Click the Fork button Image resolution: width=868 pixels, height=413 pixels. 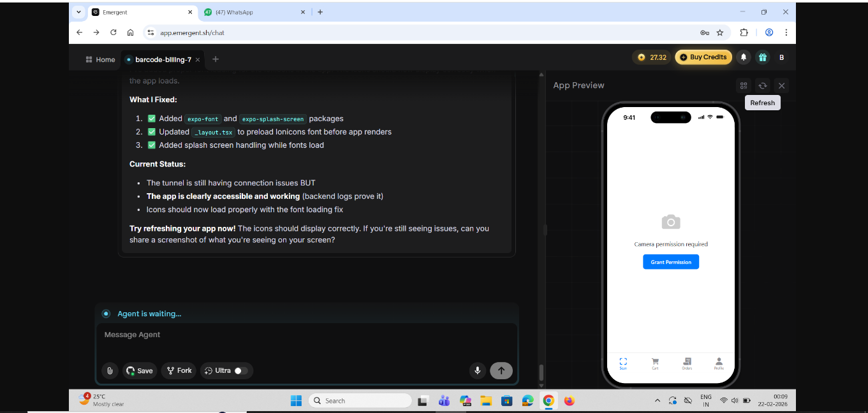pyautogui.click(x=179, y=371)
